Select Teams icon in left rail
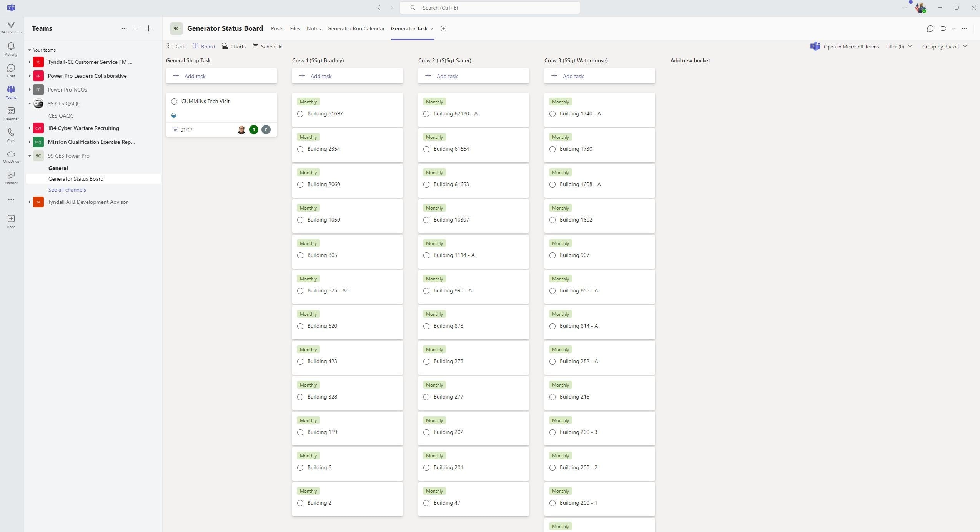Screen dimensions: 980x532 (x=11, y=92)
